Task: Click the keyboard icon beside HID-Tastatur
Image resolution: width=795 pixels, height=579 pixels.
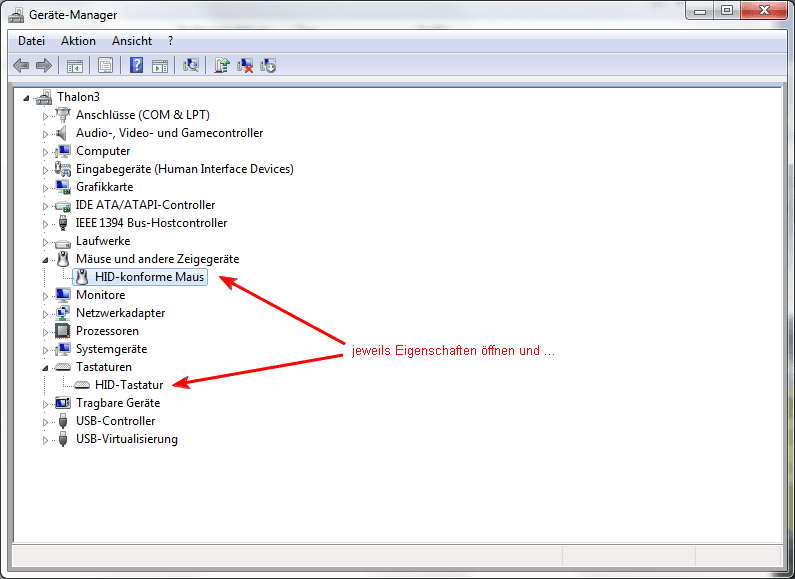Action: [x=82, y=385]
